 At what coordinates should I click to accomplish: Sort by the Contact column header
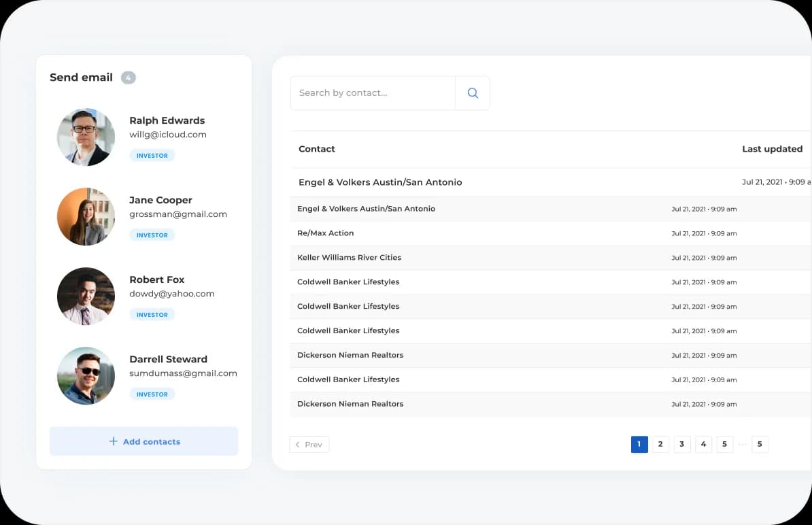[x=317, y=149]
